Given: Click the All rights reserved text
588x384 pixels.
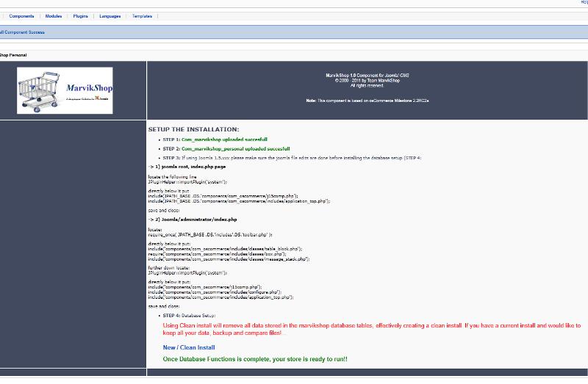Looking at the screenshot, I should pyautogui.click(x=367, y=85).
